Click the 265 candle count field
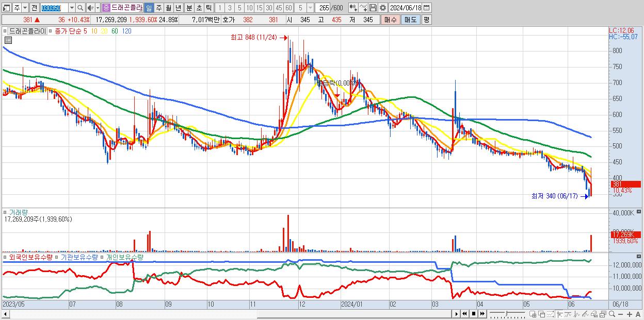Image resolution: width=644 pixels, height=320 pixels. [x=323, y=8]
